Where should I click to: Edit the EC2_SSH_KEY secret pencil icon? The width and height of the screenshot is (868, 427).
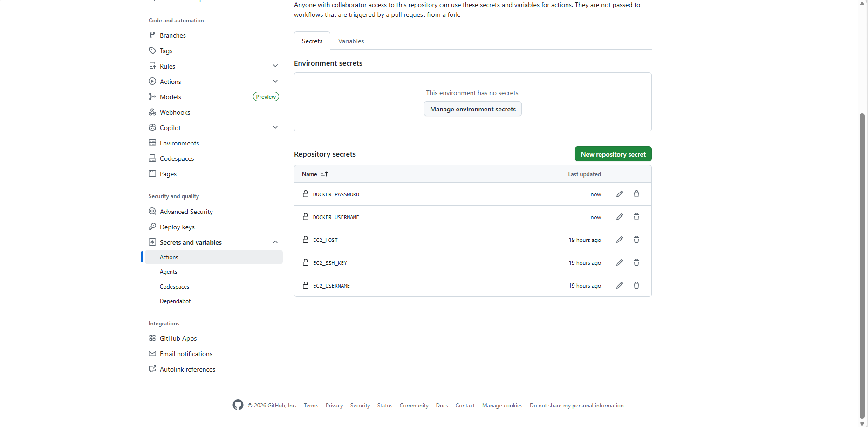[x=620, y=262]
